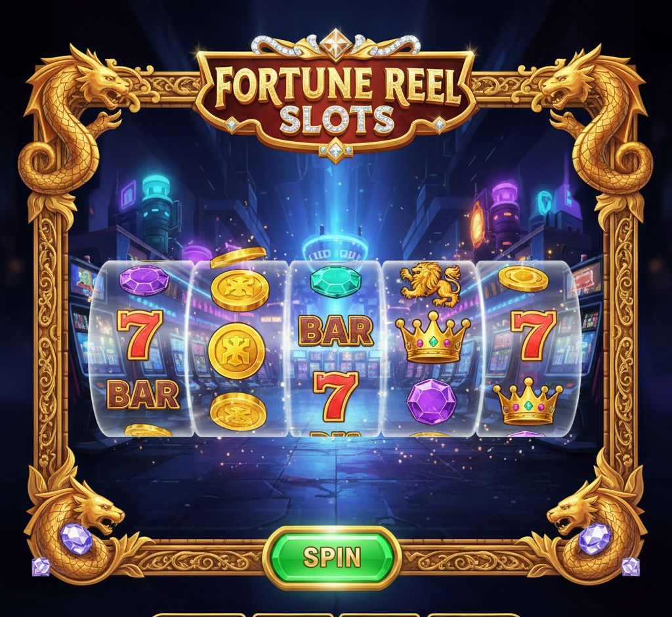Image resolution: width=672 pixels, height=617 pixels.
Task: Click the BAR symbol on center reel
Action: (x=337, y=331)
